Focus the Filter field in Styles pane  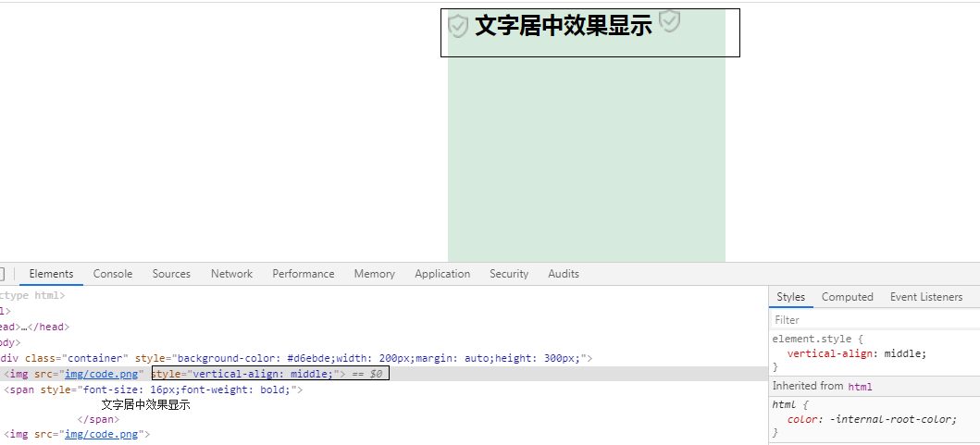click(x=875, y=319)
